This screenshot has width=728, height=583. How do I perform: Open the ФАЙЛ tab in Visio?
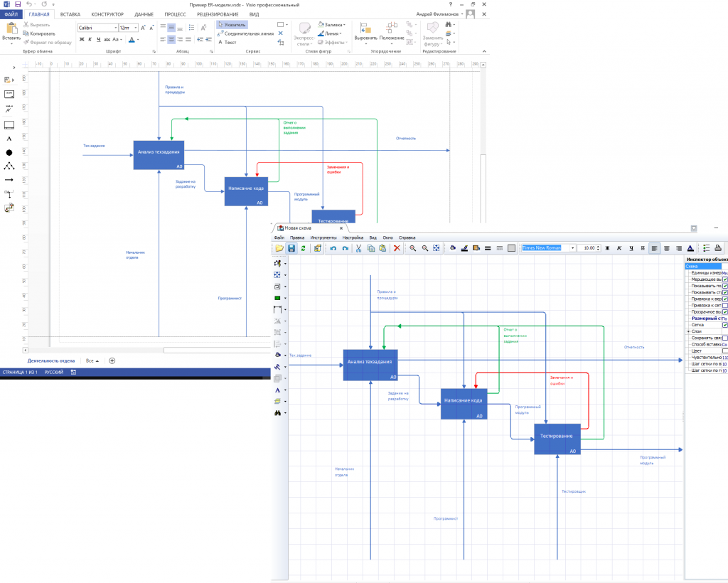click(11, 14)
